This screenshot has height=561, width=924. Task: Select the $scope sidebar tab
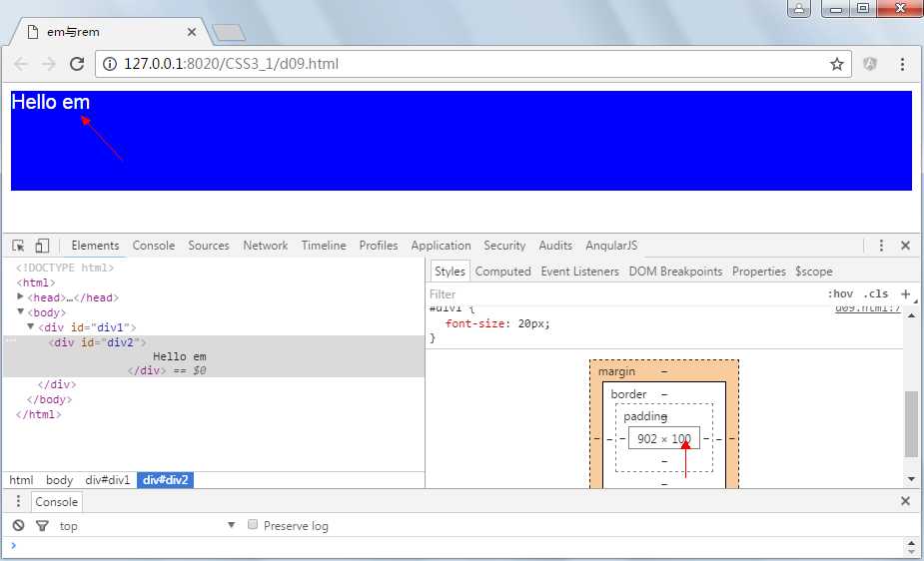tap(814, 272)
